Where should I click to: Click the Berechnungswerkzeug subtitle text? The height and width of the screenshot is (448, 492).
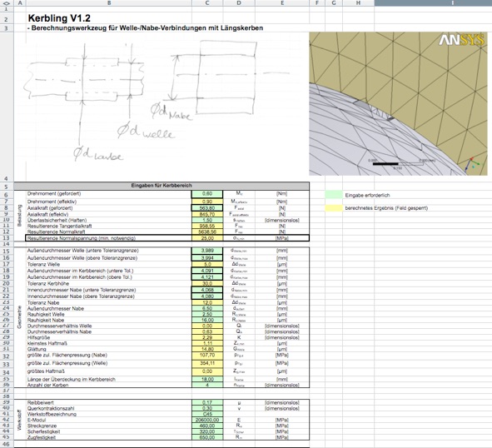[x=146, y=28]
